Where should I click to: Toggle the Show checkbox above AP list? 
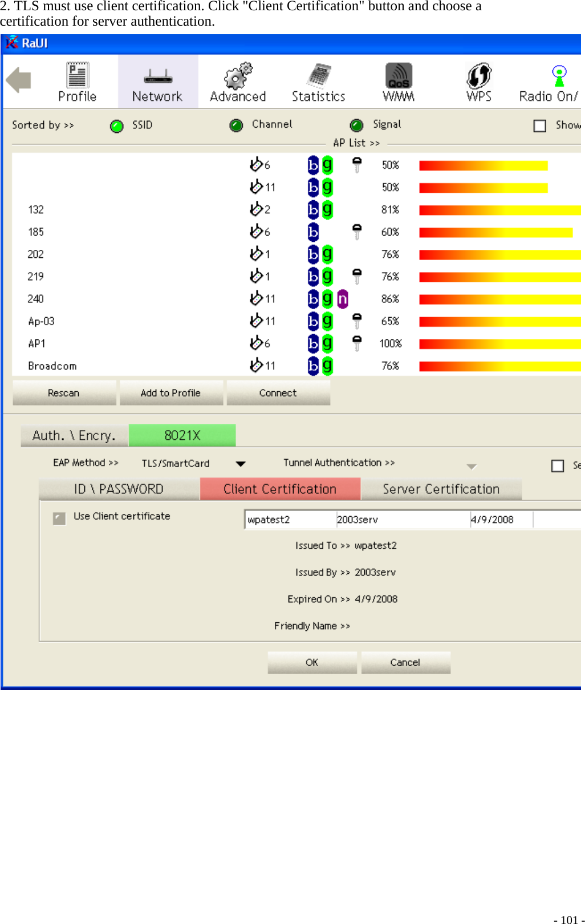click(x=540, y=125)
